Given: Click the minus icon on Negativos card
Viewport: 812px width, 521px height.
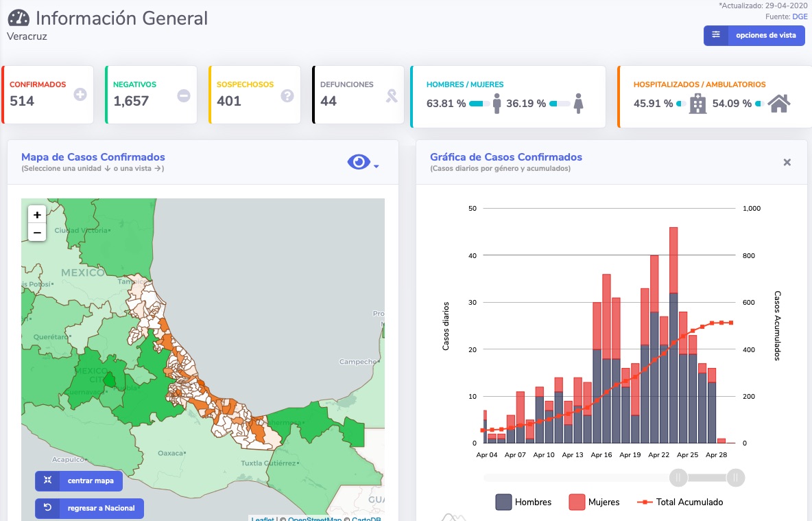Looking at the screenshot, I should (184, 95).
